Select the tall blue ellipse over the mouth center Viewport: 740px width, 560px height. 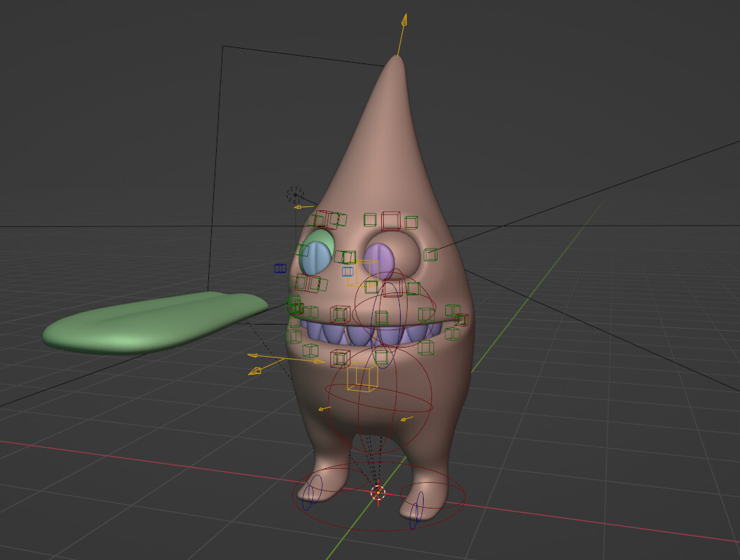tap(386, 326)
